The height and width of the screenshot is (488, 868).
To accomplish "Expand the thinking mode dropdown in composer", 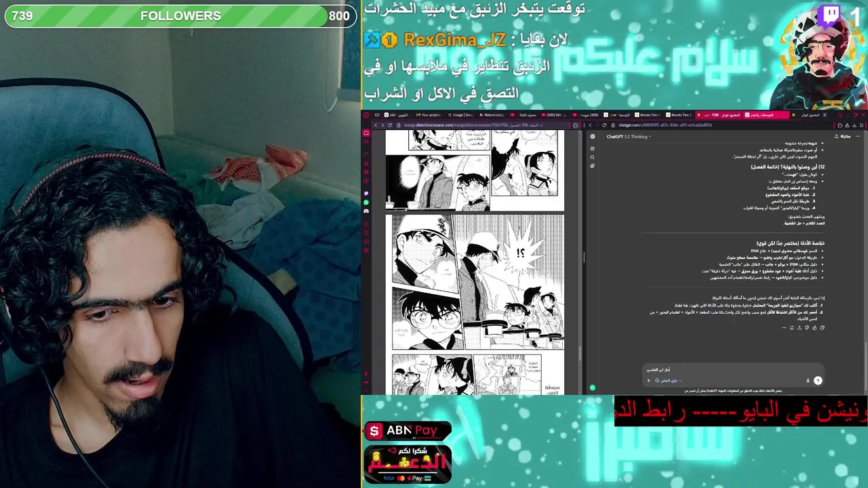I will tap(669, 380).
